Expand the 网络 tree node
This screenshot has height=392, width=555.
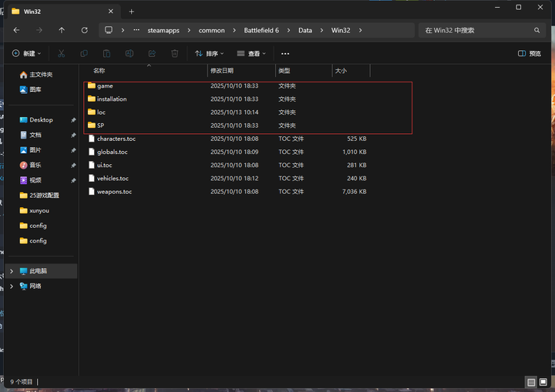11,286
